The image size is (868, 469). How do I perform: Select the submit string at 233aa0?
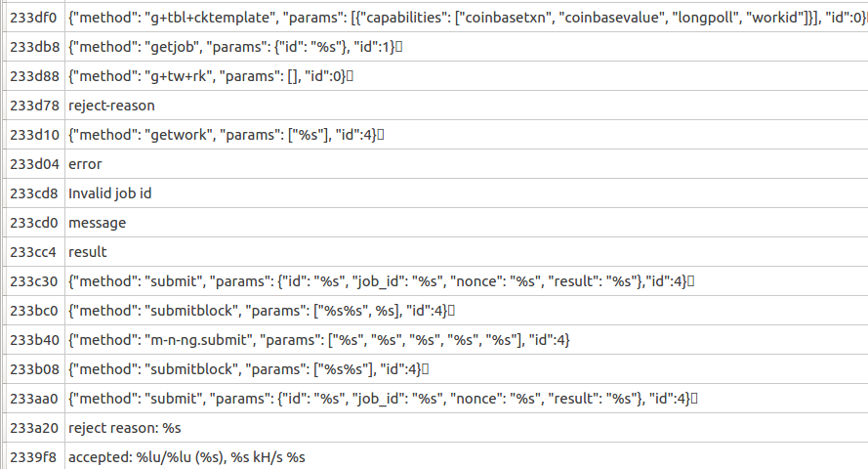(x=383, y=400)
